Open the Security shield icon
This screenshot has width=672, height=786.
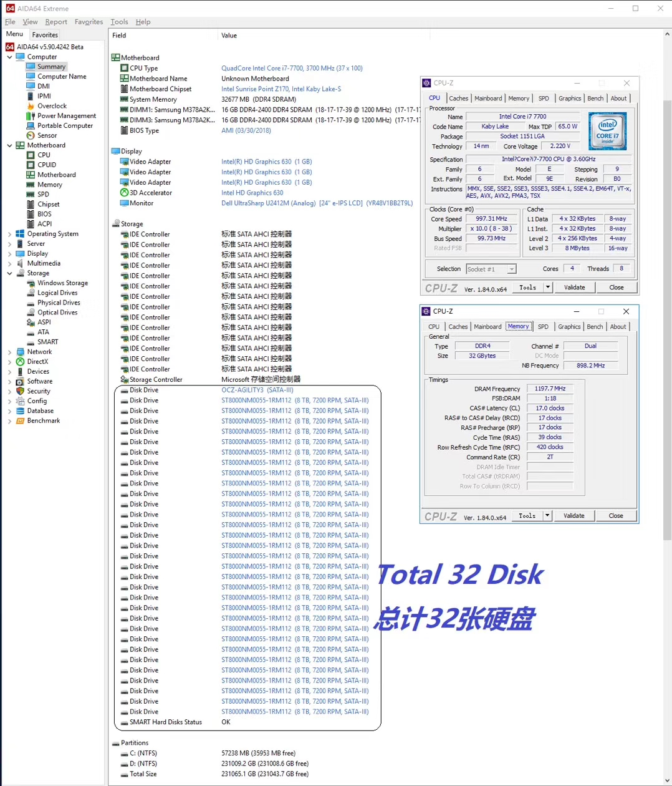[x=20, y=391]
